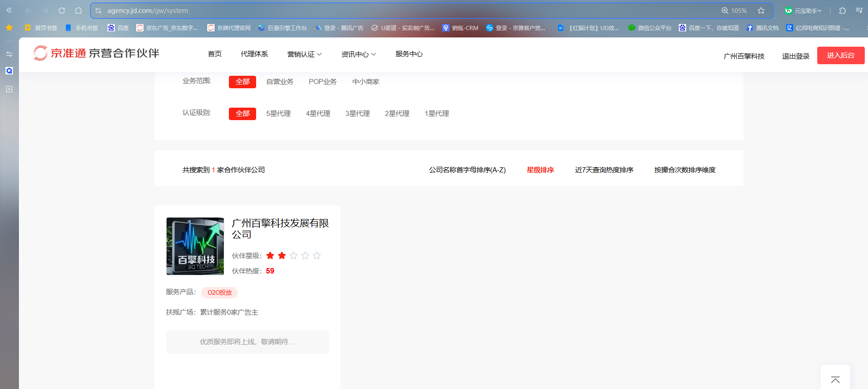
Task: Open 代理体系 nav item
Action: 254,54
